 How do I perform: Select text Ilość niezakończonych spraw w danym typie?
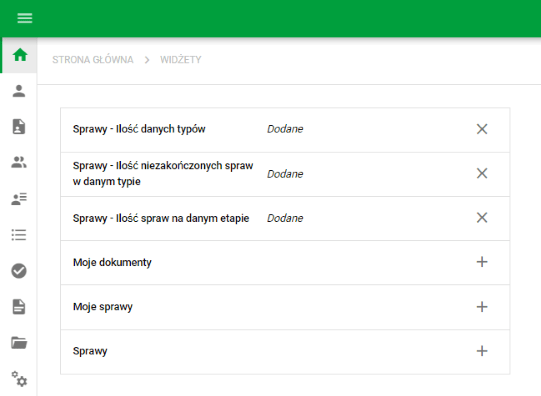[163, 174]
